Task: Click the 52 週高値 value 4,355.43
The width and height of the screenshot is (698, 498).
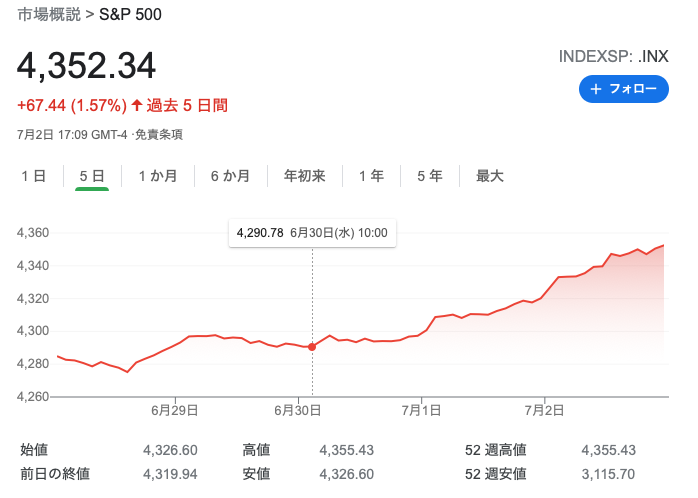Action: (609, 450)
